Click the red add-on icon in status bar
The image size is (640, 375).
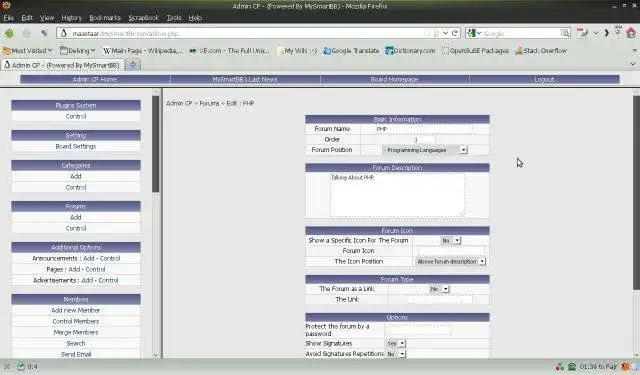[560, 367]
